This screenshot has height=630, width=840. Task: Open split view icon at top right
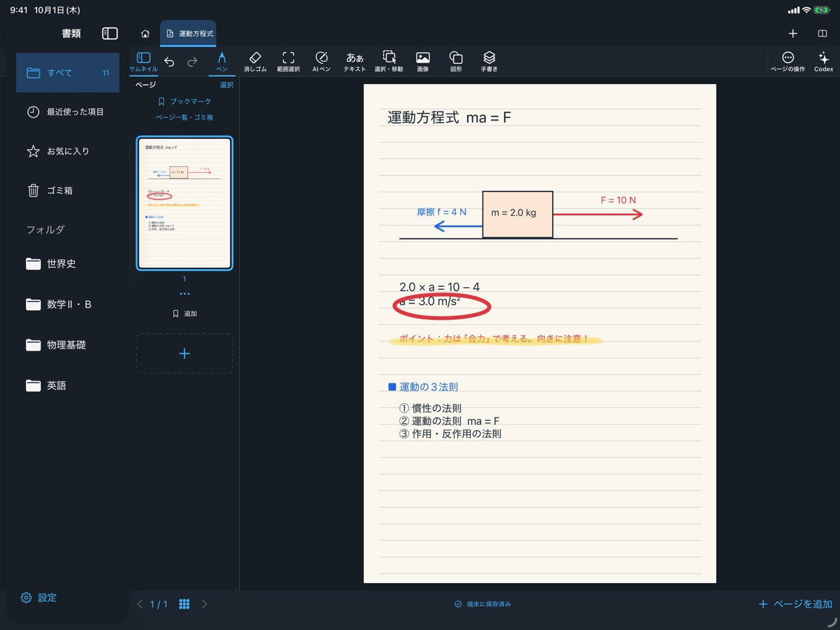822,33
